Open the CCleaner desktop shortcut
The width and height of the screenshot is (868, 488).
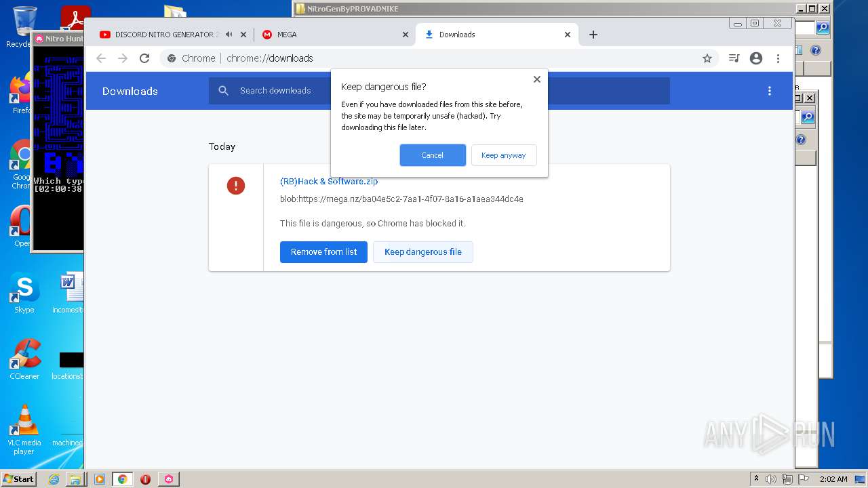[24, 359]
